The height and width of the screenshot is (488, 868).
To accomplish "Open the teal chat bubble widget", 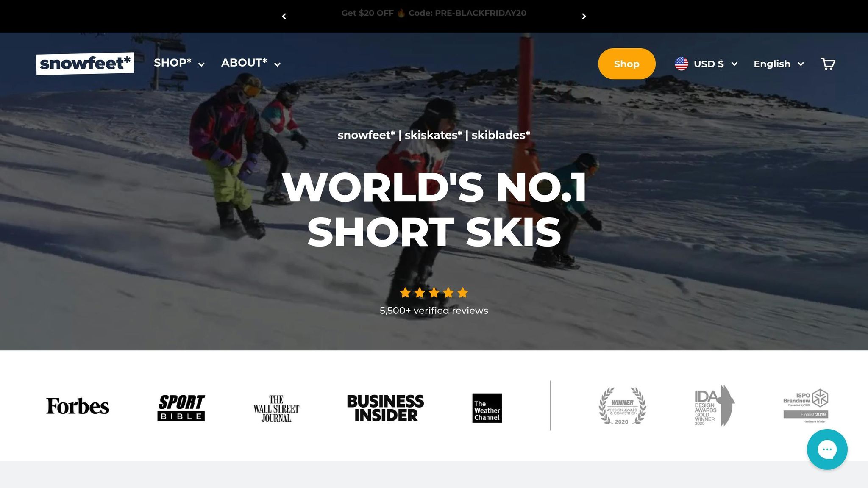I will pyautogui.click(x=827, y=449).
